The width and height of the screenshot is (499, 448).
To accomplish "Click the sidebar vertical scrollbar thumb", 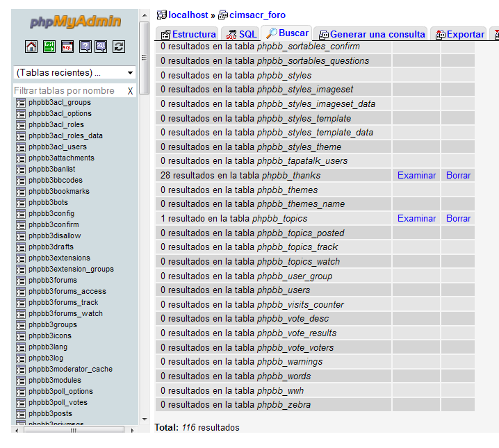I will click(144, 58).
